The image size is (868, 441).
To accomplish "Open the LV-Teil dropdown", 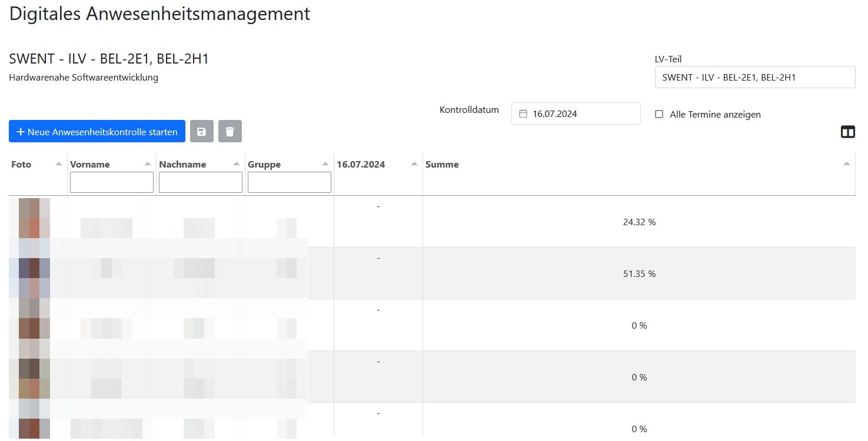I will coord(754,77).
